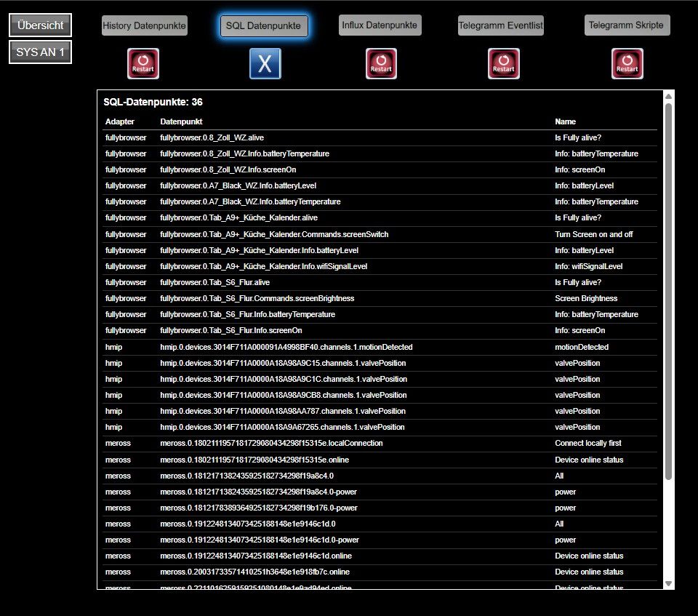This screenshot has width=698, height=616.
Task: Select the Datenpunkt column header
Action: pos(181,121)
